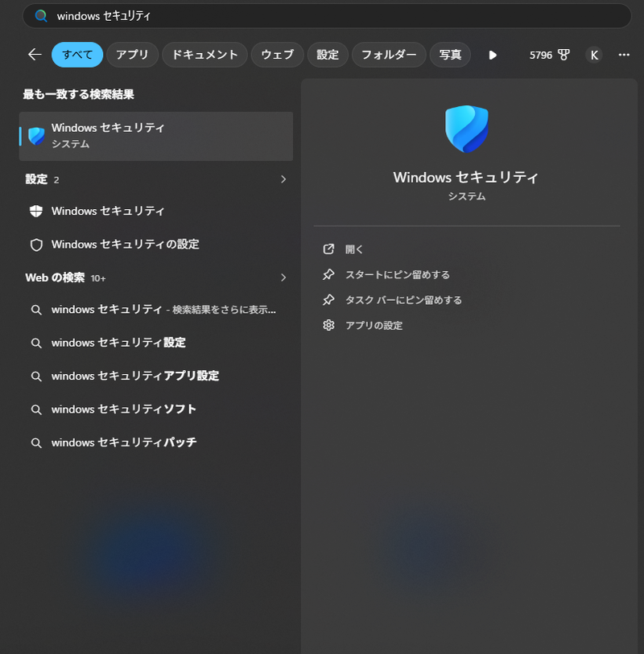Screen dimensions: 644x654
Task: Open the best-match Windows セキュリティ システム result
Action: click(156, 136)
